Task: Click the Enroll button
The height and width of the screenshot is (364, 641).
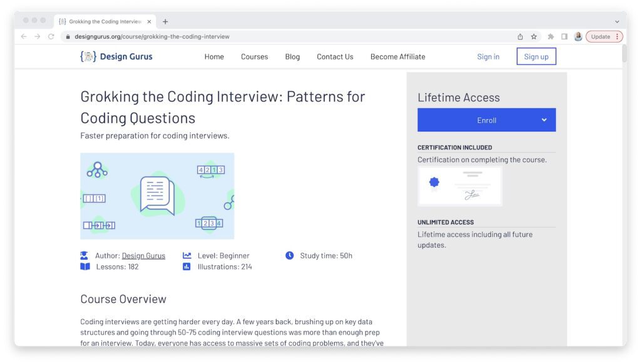Action: point(486,119)
